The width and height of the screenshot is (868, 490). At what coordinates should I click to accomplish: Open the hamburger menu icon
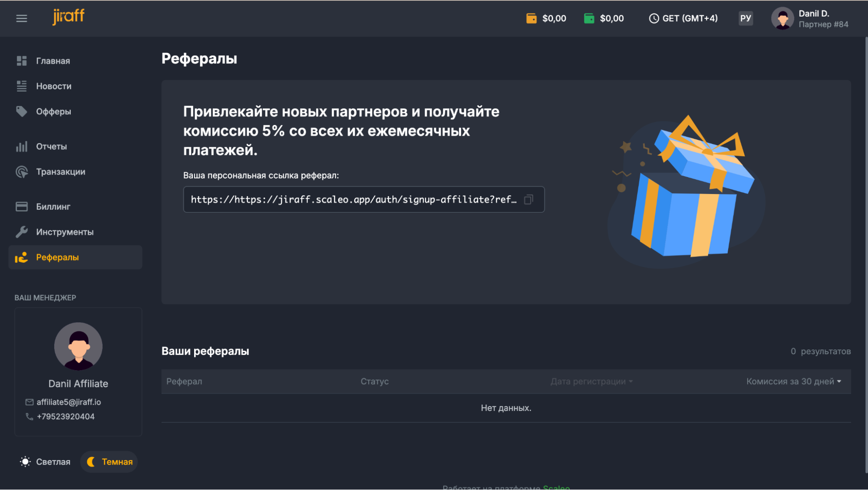pos(22,18)
